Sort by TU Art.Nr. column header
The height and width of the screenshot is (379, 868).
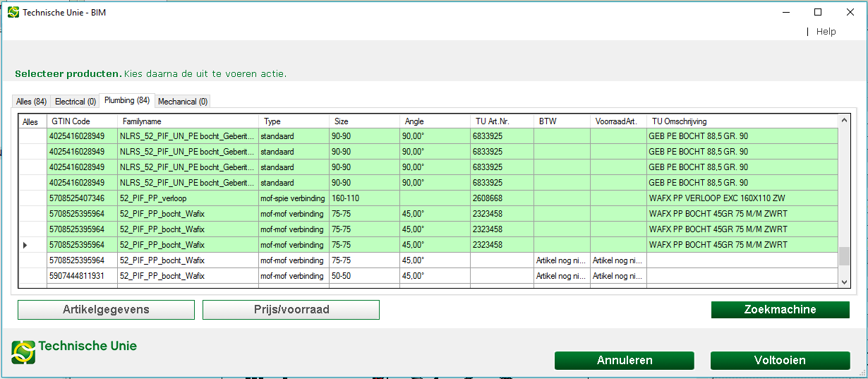coord(502,121)
